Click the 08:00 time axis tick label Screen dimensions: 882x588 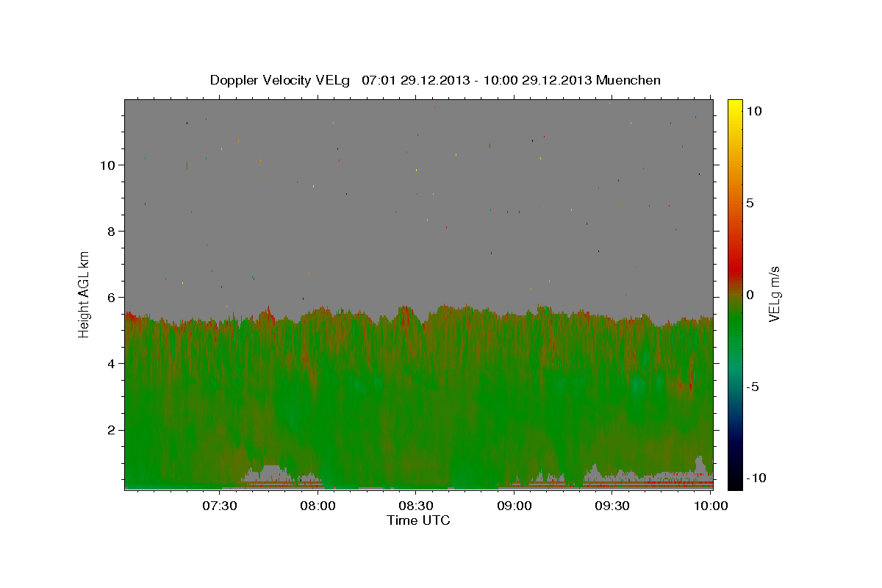click(x=318, y=506)
